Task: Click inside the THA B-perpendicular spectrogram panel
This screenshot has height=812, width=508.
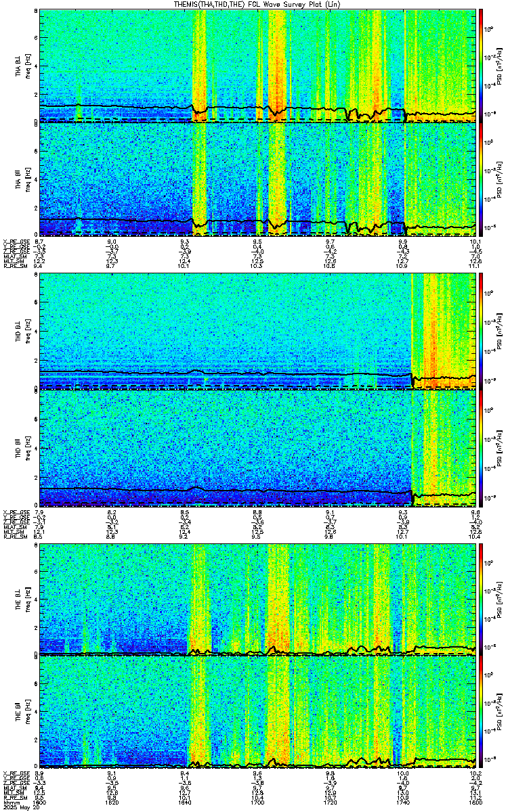Action: [257, 65]
